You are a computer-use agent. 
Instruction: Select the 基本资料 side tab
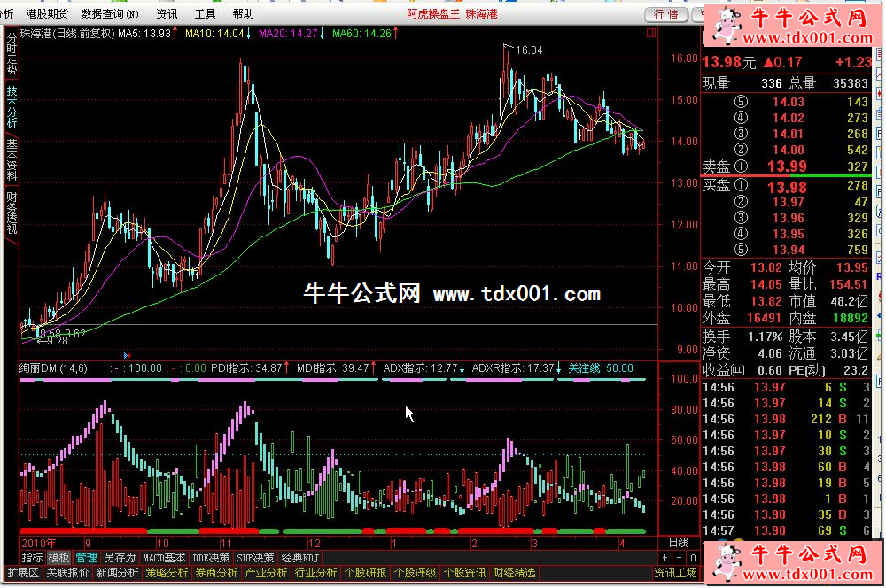[x=12, y=159]
